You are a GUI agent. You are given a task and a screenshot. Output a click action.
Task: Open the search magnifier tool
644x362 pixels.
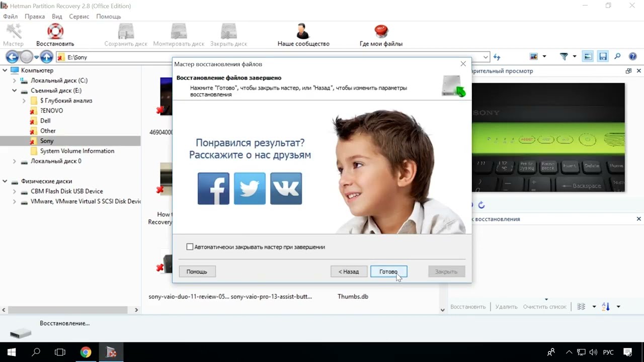(617, 57)
